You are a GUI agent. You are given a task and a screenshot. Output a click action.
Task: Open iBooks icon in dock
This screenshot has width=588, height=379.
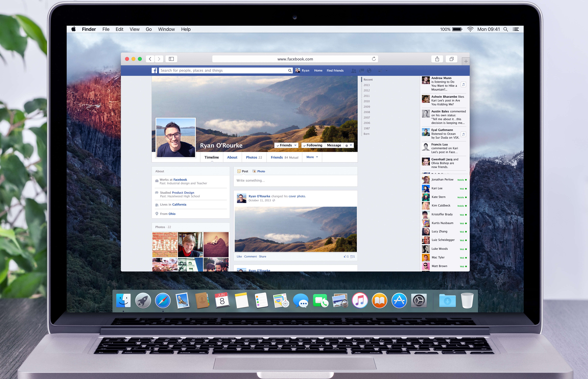pyautogui.click(x=379, y=301)
